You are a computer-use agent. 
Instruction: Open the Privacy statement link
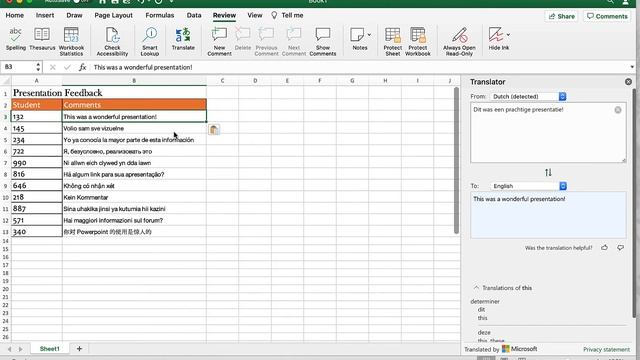pyautogui.click(x=606, y=349)
